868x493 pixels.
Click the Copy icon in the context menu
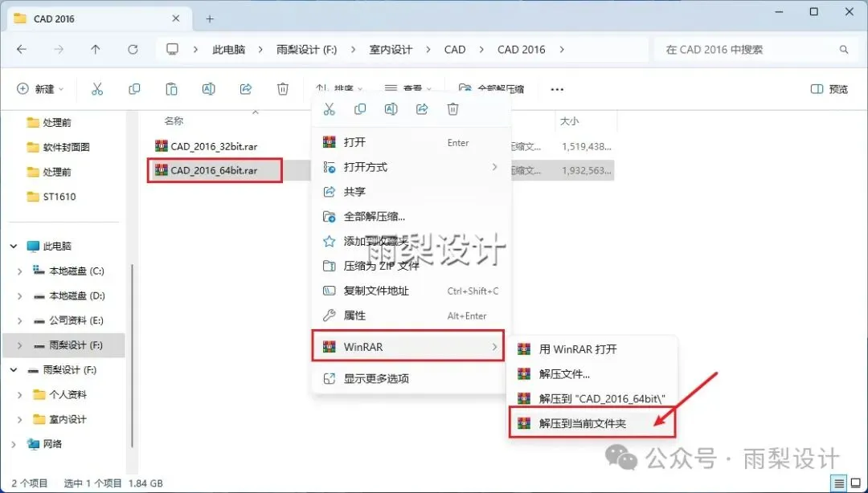360,109
